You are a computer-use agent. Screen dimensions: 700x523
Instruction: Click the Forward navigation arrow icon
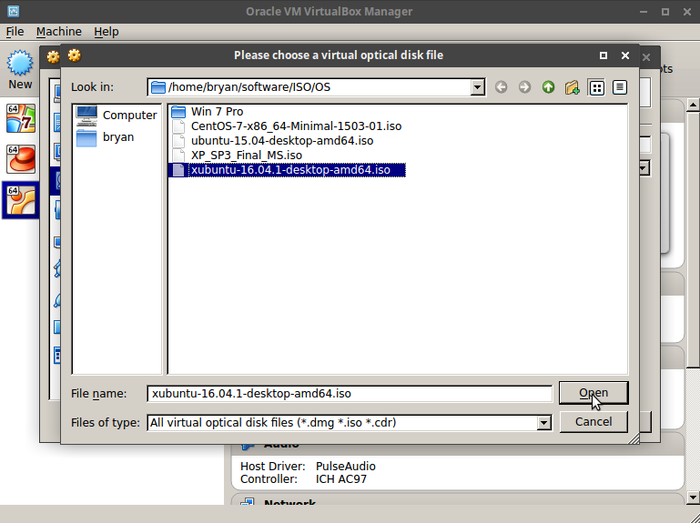click(525, 87)
